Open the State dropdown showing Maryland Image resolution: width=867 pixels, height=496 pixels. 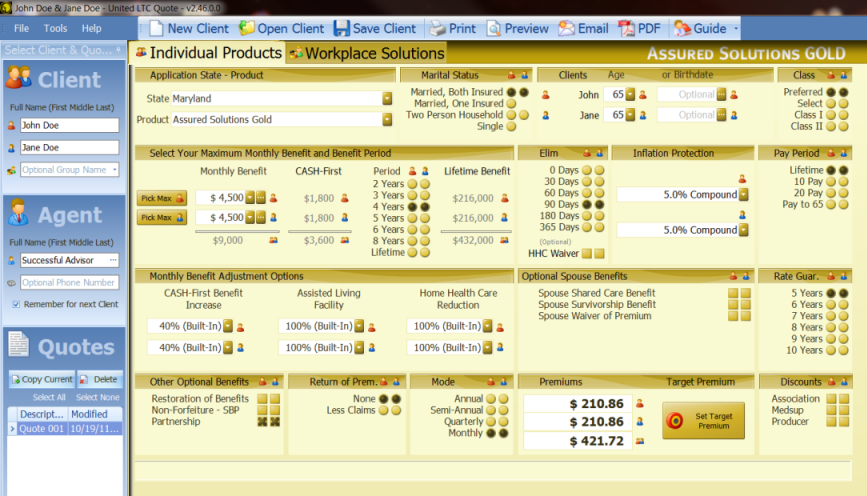coord(387,98)
